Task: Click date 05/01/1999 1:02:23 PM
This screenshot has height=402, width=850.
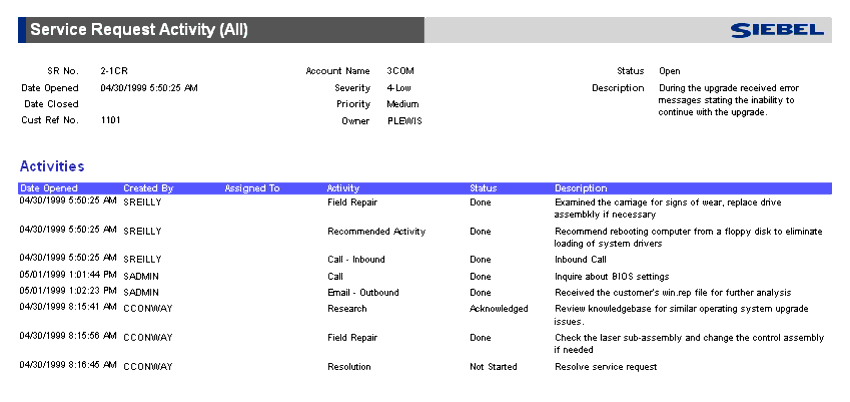Action: coord(68,292)
